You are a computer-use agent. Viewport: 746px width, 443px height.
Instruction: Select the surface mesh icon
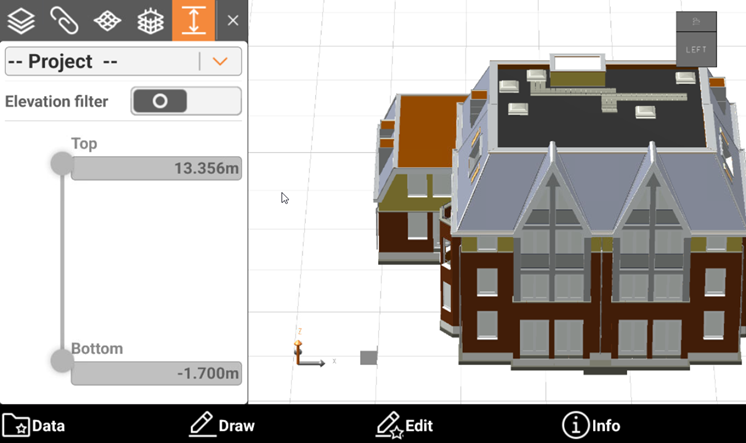pos(108,20)
